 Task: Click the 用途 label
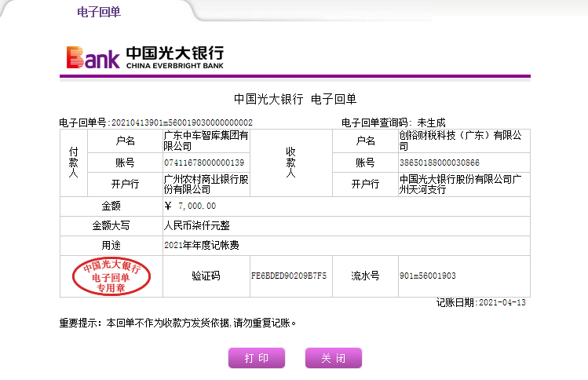111,245
